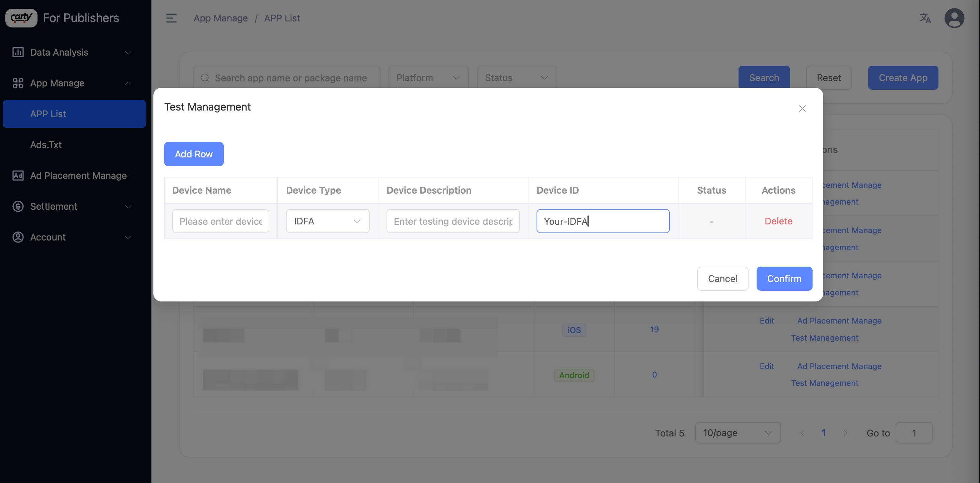Click the Ad Placement Manage icon
Viewport: 980px width, 483px height.
[18, 175]
